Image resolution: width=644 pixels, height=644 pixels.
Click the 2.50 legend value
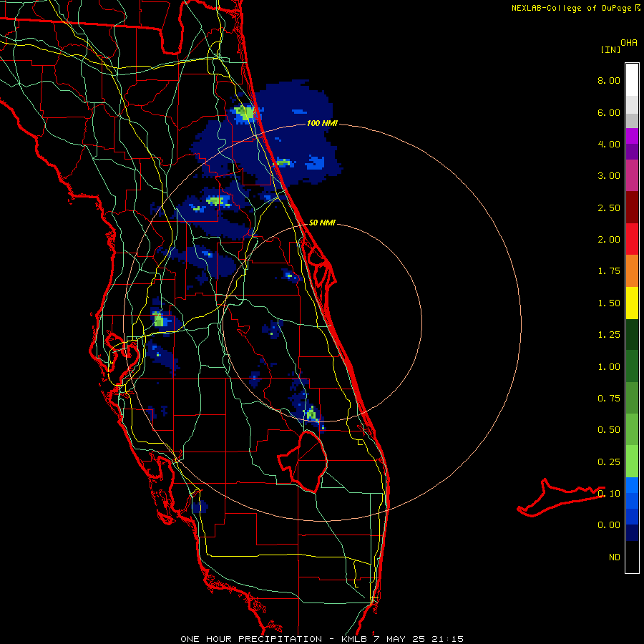tap(609, 208)
